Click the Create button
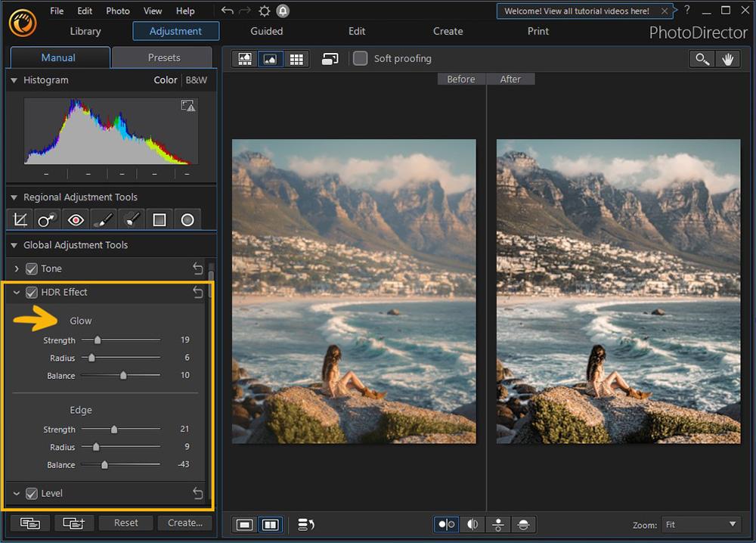Image resolution: width=756 pixels, height=543 pixels. click(184, 523)
